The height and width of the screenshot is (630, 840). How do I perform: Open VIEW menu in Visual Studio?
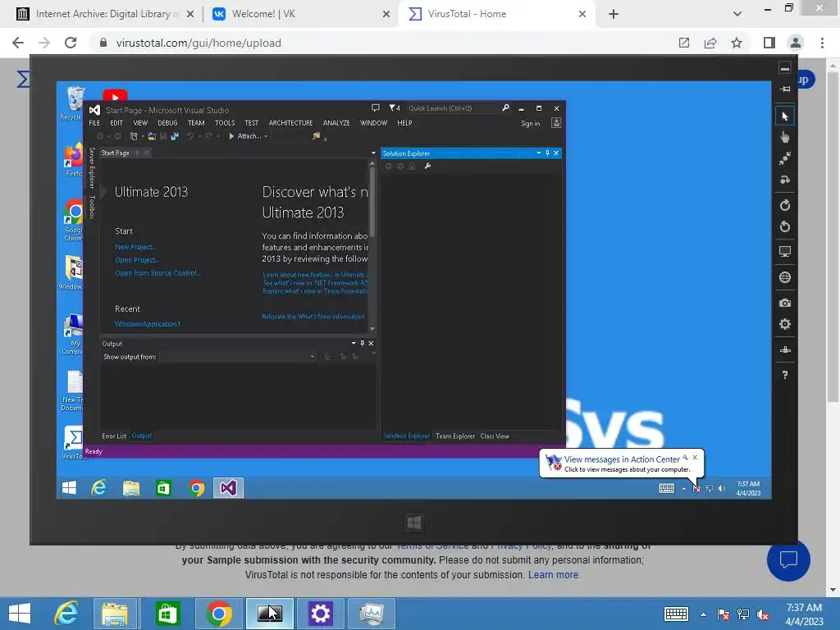click(x=140, y=123)
